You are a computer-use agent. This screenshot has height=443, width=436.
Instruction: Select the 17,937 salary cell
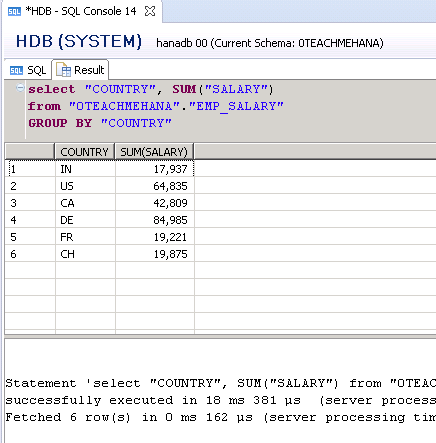click(155, 169)
